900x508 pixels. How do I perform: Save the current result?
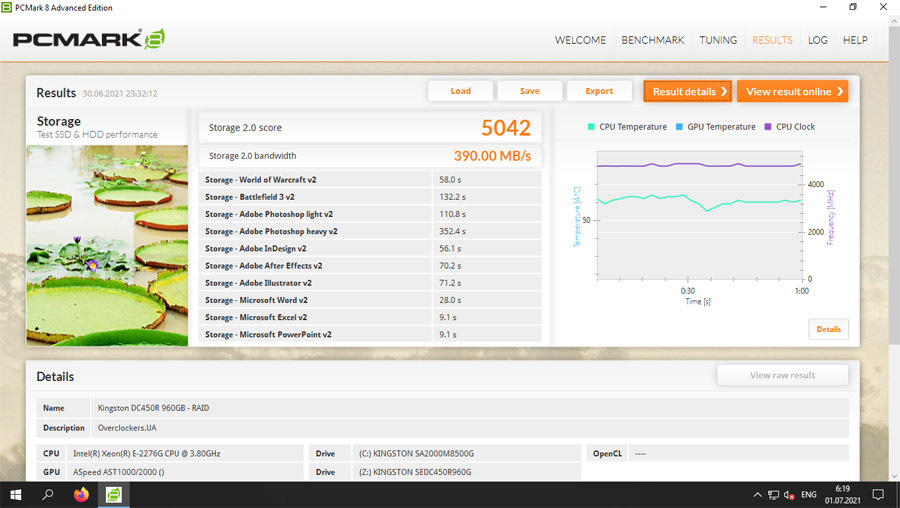(x=529, y=91)
